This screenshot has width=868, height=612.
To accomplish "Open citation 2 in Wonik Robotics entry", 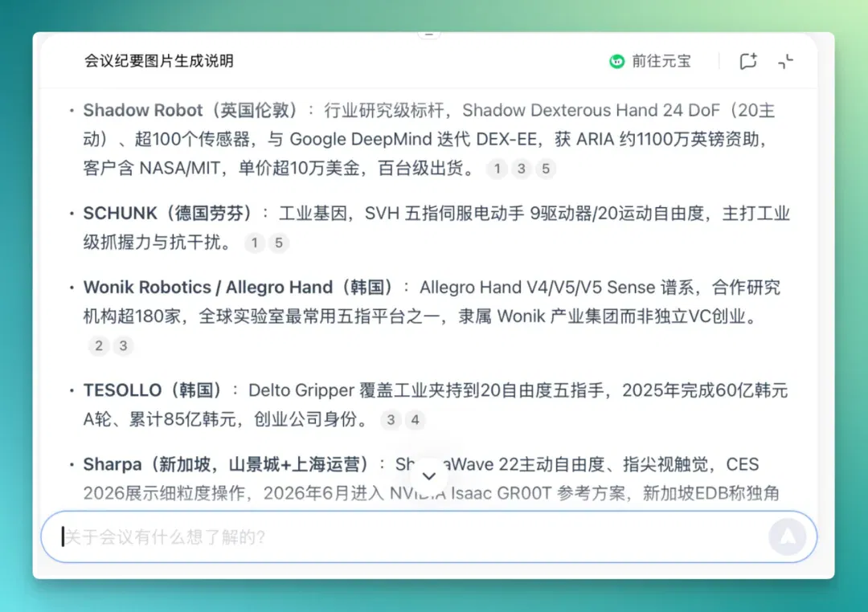I will [x=99, y=345].
